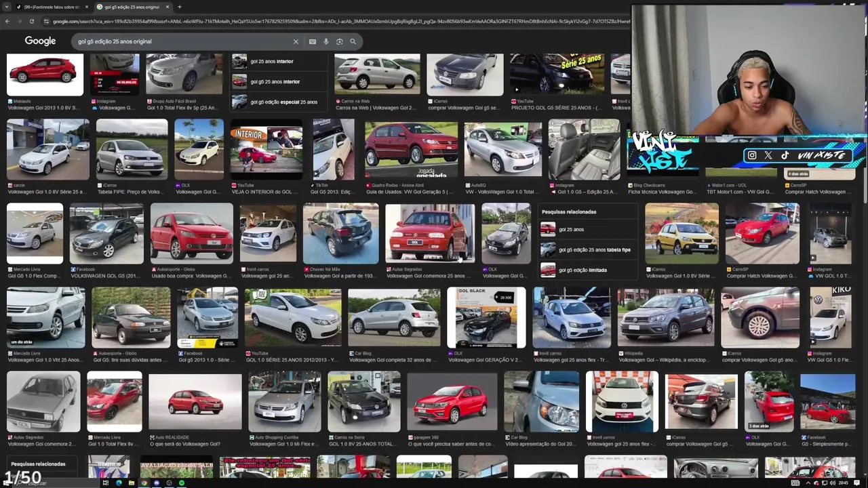The height and width of the screenshot is (488, 868).
Task: Open 'Vídeo apresentação do Gol' headlight image
Action: [x=541, y=401]
